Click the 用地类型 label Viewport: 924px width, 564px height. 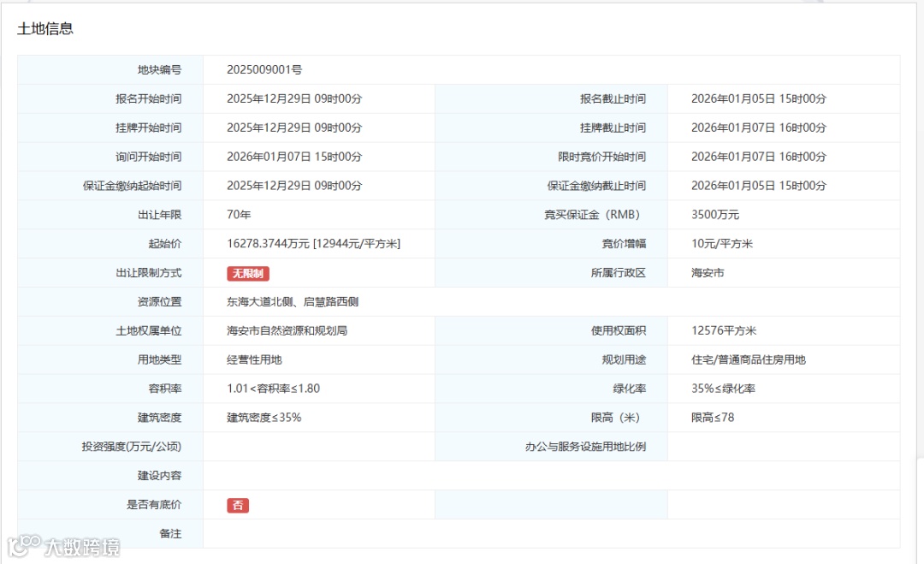coord(160,359)
